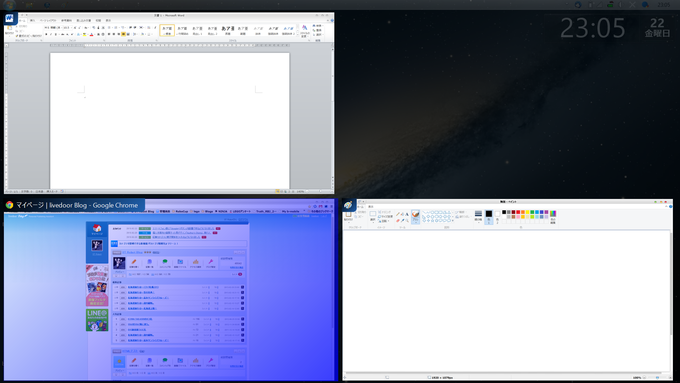Image resolution: width=680 pixels, height=383 pixels.
Task: Open purple blog settings icon, first blog
Action: click(211, 262)
